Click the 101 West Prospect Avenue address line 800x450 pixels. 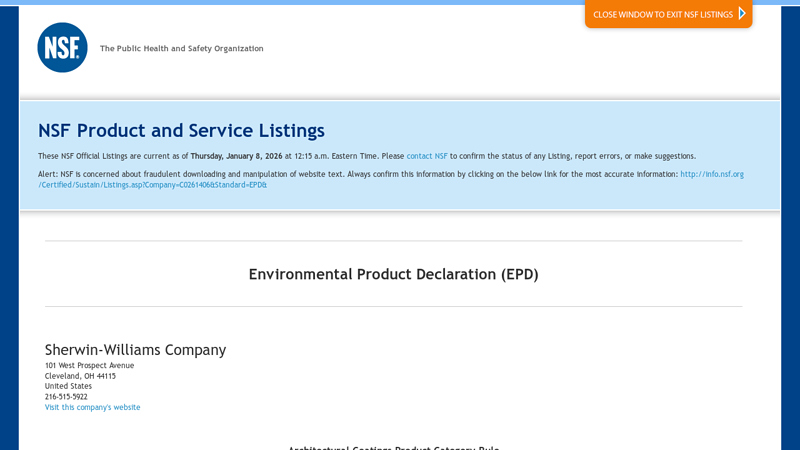click(x=89, y=366)
